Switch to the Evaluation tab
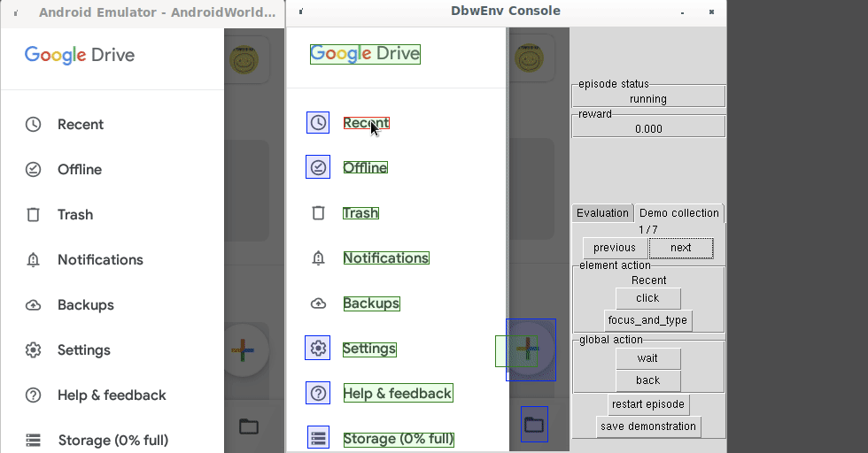This screenshot has height=453, width=868. tap(602, 213)
